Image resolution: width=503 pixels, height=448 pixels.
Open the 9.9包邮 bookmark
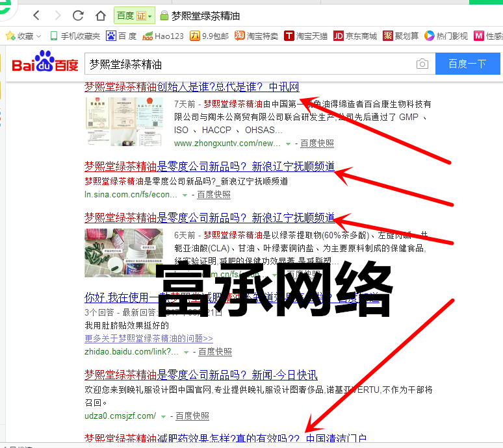[209, 36]
